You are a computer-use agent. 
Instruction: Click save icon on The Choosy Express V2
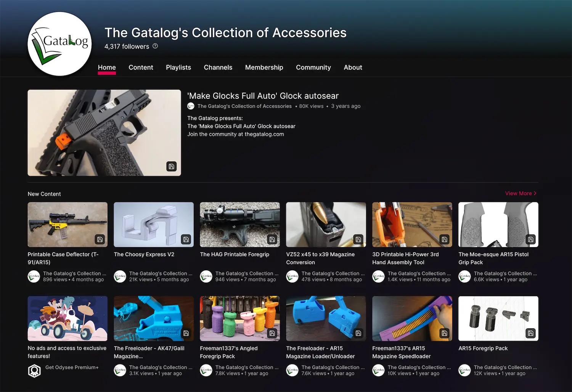click(x=186, y=239)
